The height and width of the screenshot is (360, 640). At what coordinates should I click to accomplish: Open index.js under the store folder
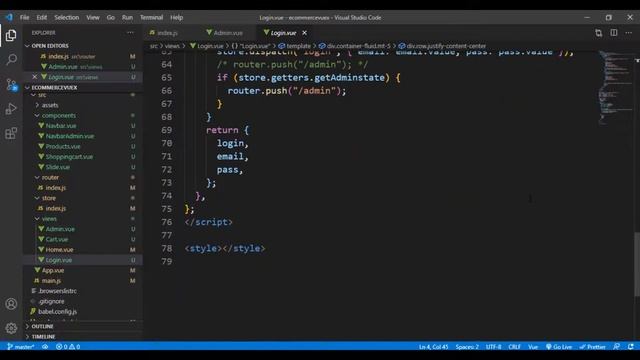tap(56, 208)
